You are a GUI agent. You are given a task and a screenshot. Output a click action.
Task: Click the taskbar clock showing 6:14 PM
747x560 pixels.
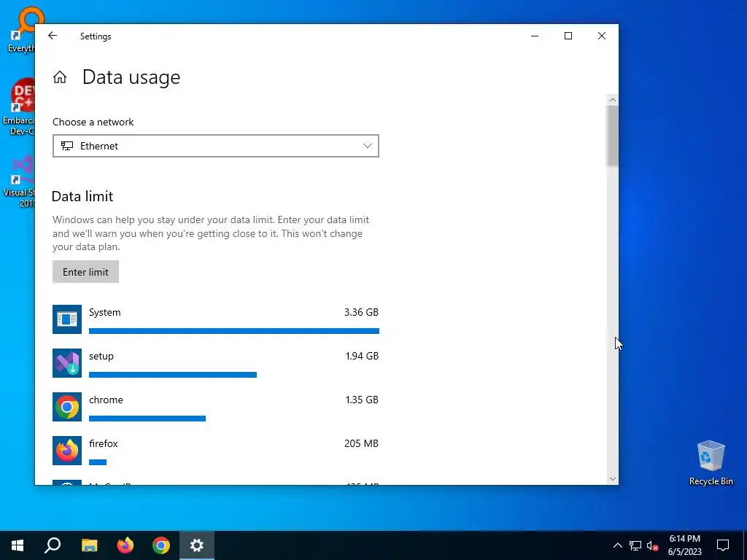[x=684, y=545]
